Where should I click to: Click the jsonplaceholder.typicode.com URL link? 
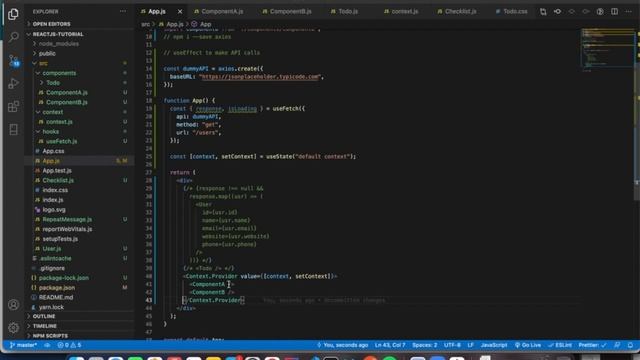pyautogui.click(x=261, y=77)
